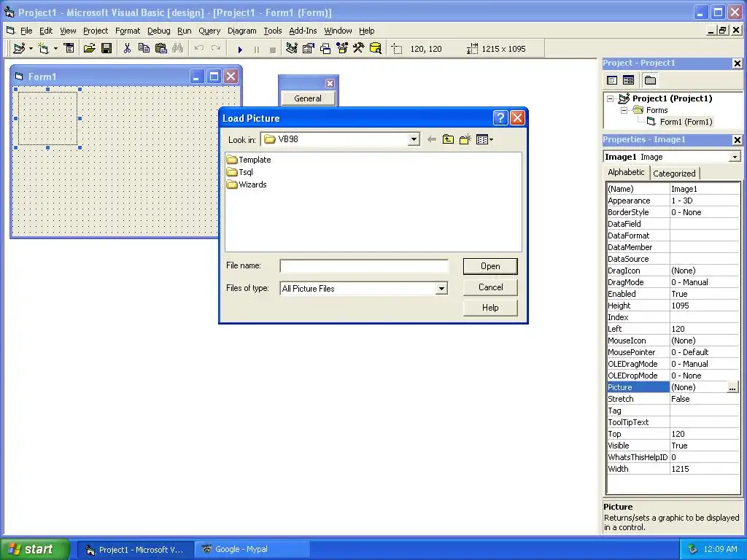Image resolution: width=747 pixels, height=560 pixels.
Task: Click the Add Form toolbar icon
Action: click(x=43, y=49)
